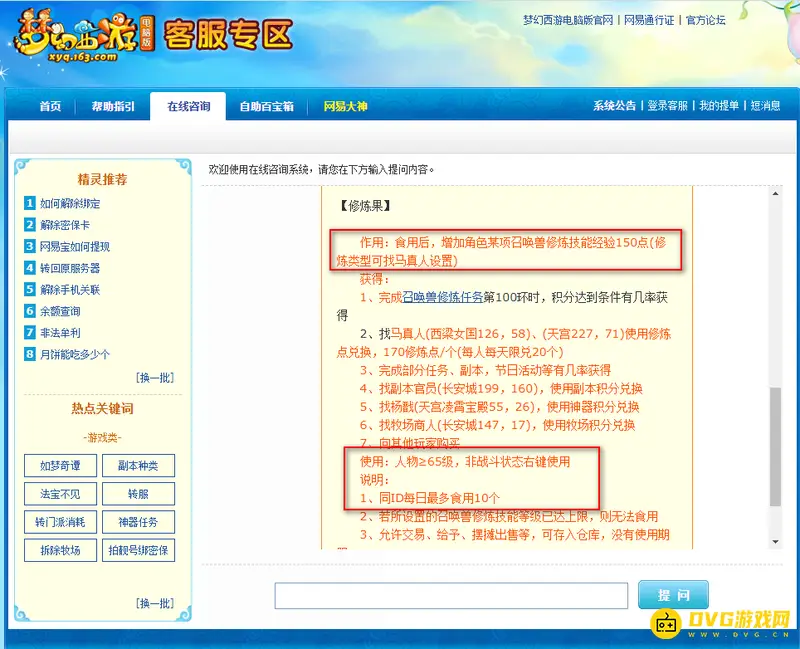Click number 1 badge beside 如何解除绑定

point(30,203)
